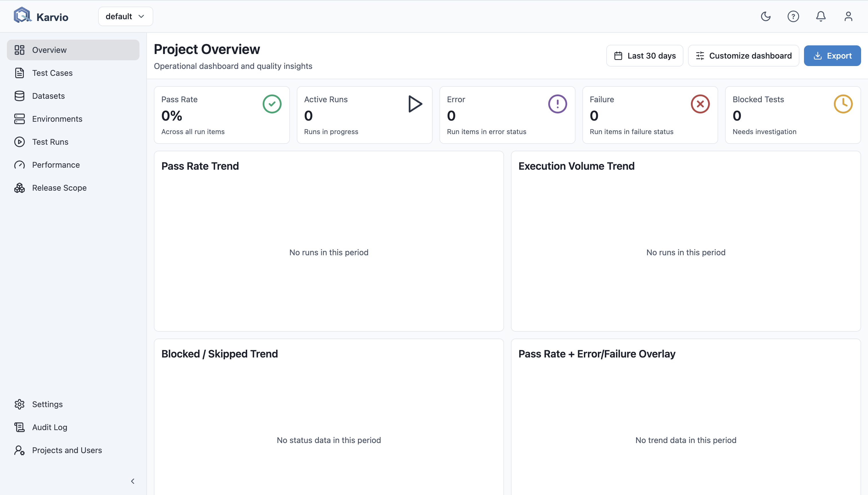The width and height of the screenshot is (868, 495).
Task: Click the Test Runs play-circle icon
Action: point(19,142)
